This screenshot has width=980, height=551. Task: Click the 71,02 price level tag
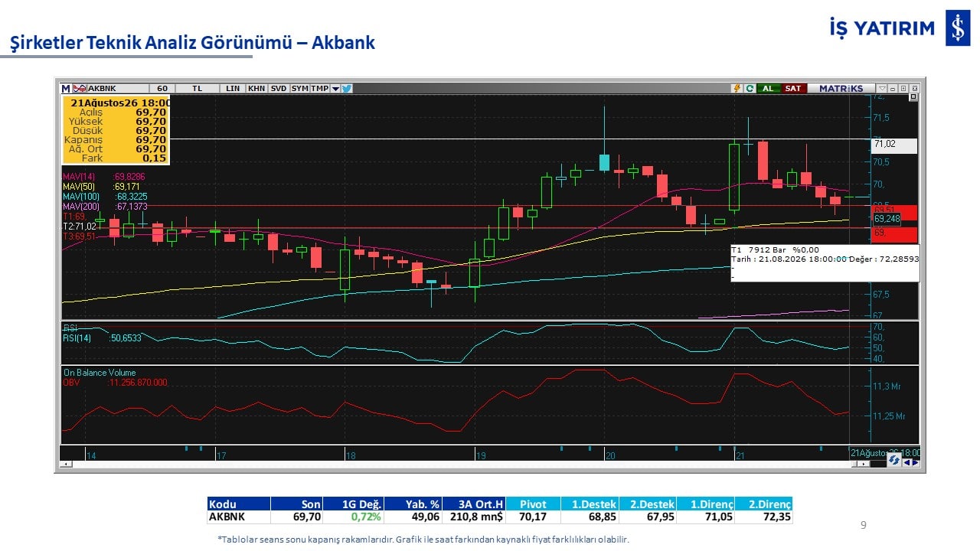tap(894, 145)
